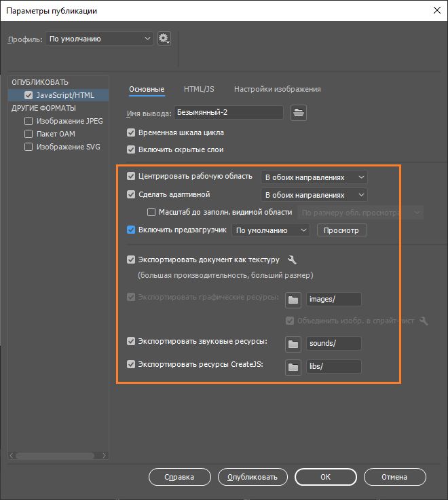Click the Справка button
The width and height of the screenshot is (448, 500).
(x=180, y=477)
